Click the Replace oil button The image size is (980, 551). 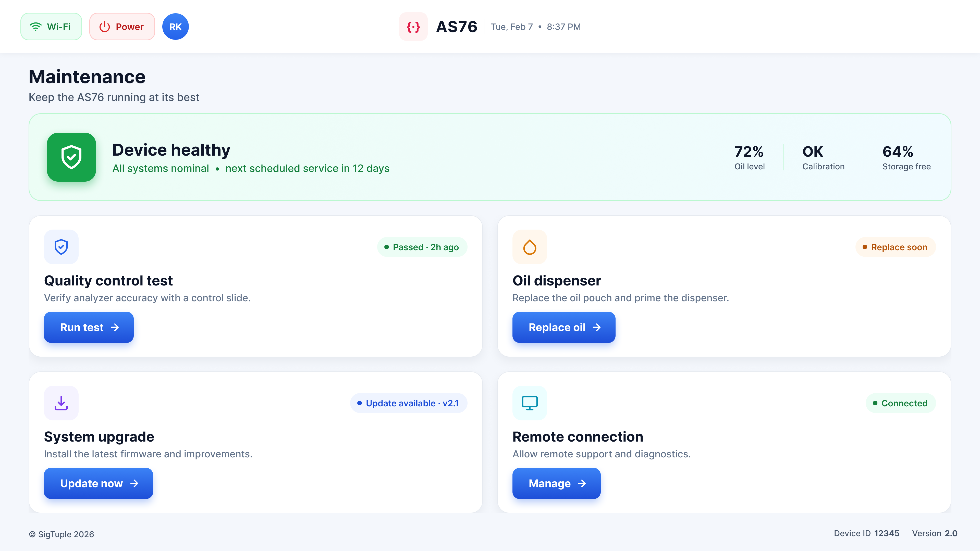(x=564, y=327)
